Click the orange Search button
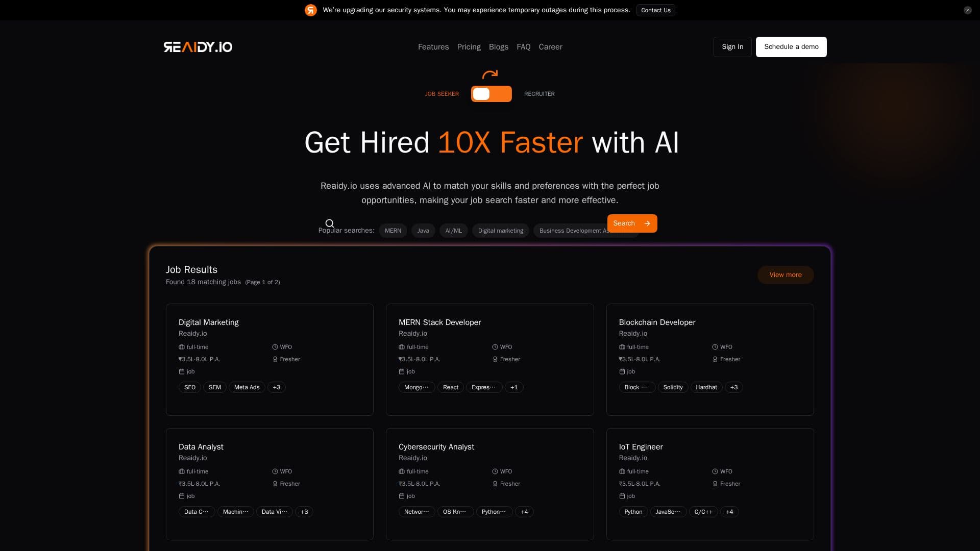The height and width of the screenshot is (551, 980). [x=632, y=223]
